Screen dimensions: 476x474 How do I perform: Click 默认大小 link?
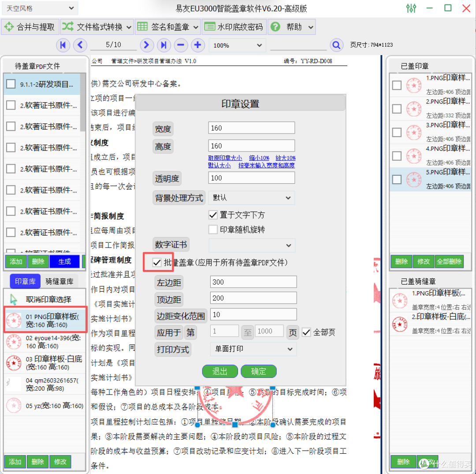point(219,165)
